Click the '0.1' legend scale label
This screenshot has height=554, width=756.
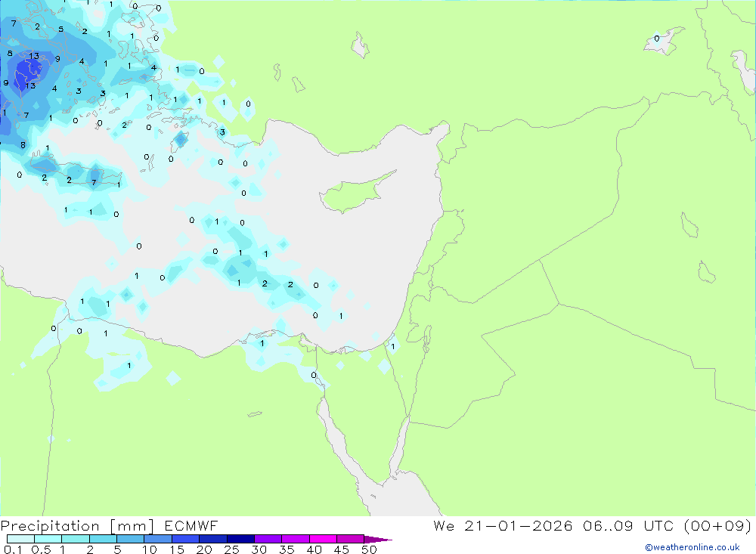13,549
